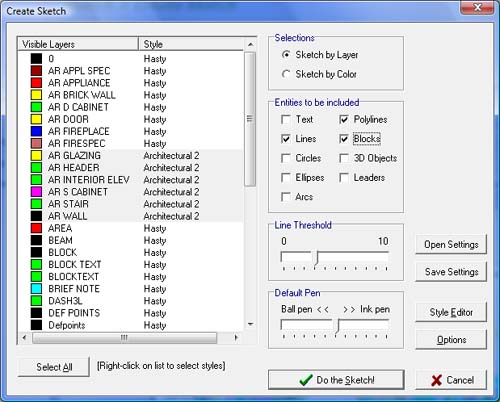Click yellow swatch for AR DOOR

click(36, 119)
